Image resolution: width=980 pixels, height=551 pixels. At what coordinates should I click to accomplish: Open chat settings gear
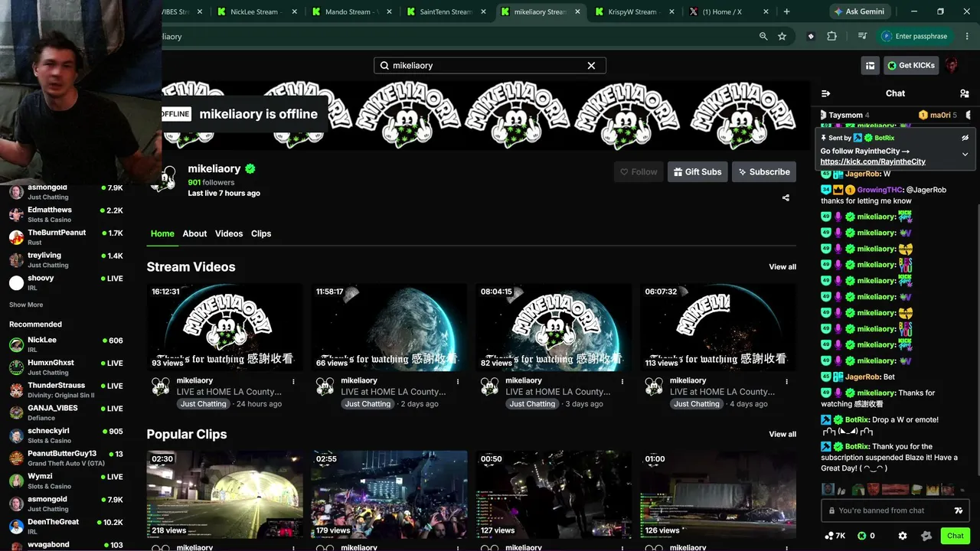(x=903, y=536)
